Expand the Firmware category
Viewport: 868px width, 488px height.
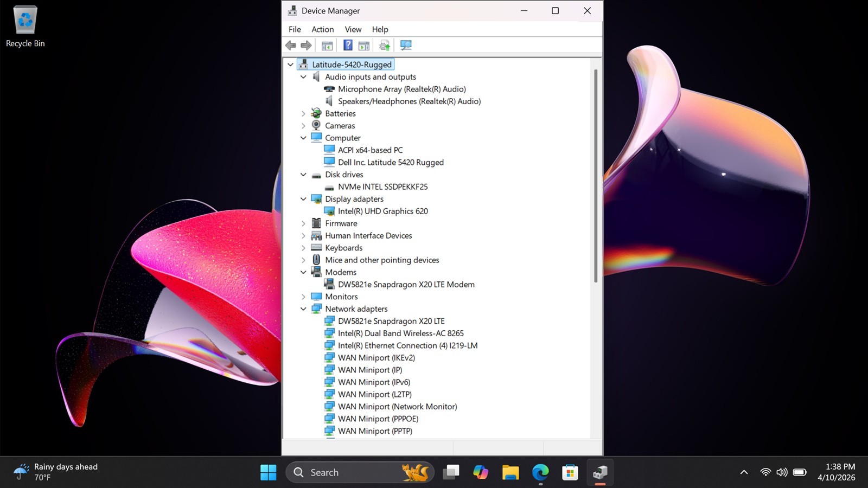(303, 223)
